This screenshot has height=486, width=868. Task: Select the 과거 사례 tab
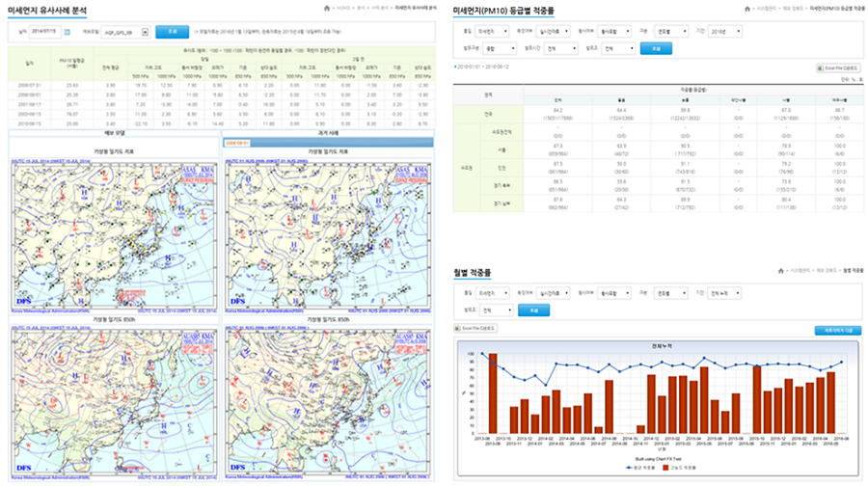(328, 133)
